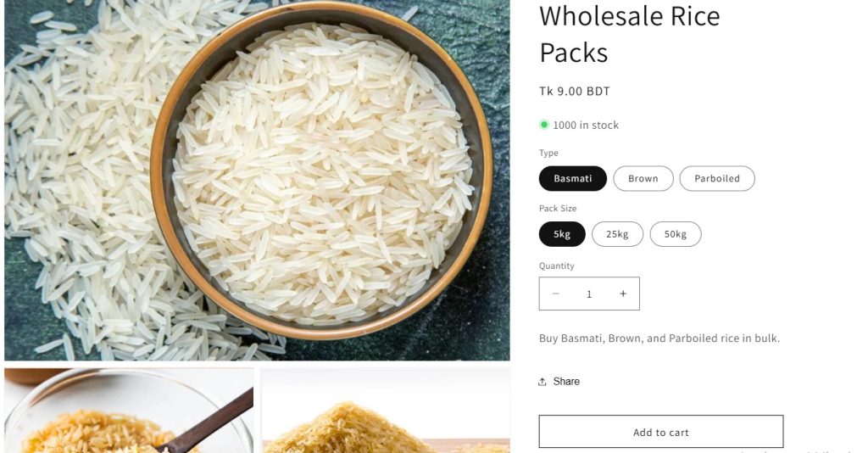868x453 pixels.
Task: Click the bulk rice description text
Action: point(659,338)
